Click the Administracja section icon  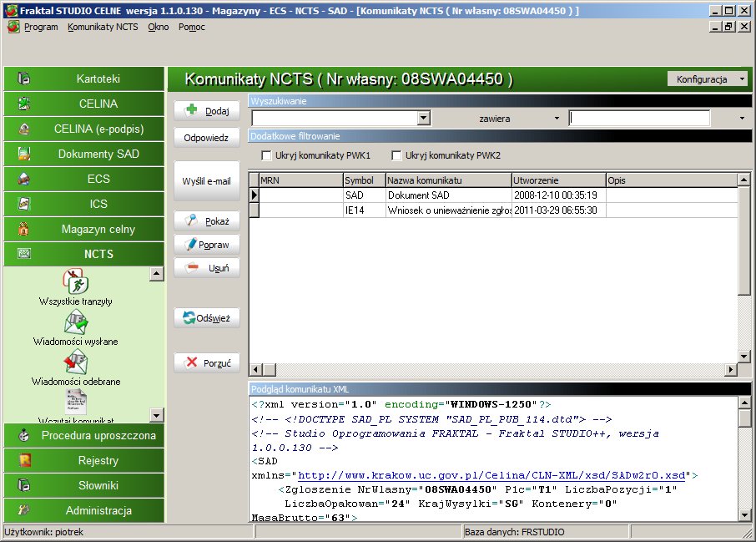coord(23,510)
